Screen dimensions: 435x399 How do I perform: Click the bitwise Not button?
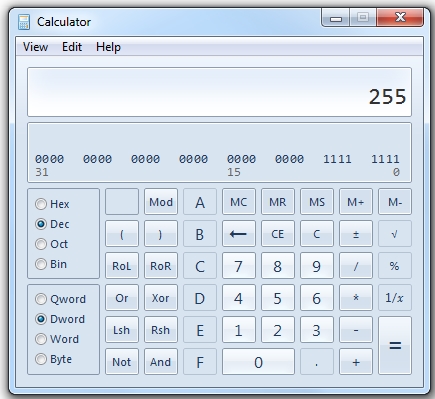click(x=122, y=362)
